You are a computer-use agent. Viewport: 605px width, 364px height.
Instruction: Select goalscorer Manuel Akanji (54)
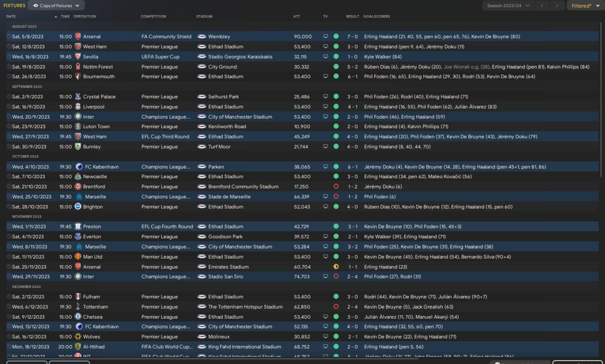436,317
